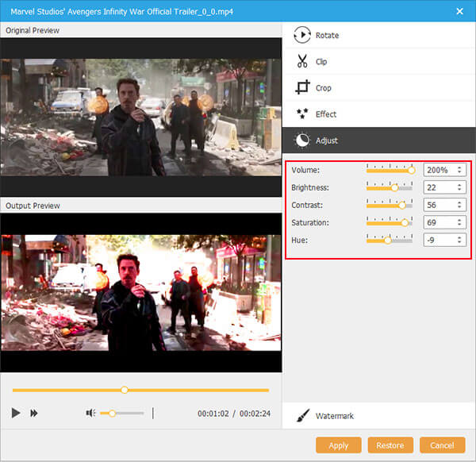Screen dimensions: 476x462
Task: Click the current time 00:01:02
Action: (x=213, y=414)
